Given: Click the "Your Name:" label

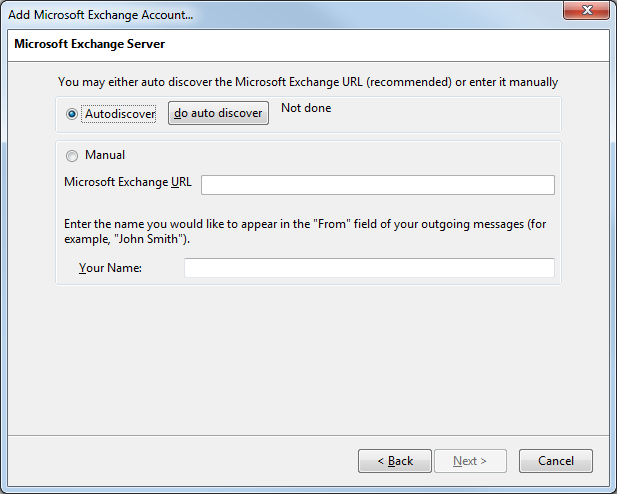Looking at the screenshot, I should pyautogui.click(x=110, y=268).
